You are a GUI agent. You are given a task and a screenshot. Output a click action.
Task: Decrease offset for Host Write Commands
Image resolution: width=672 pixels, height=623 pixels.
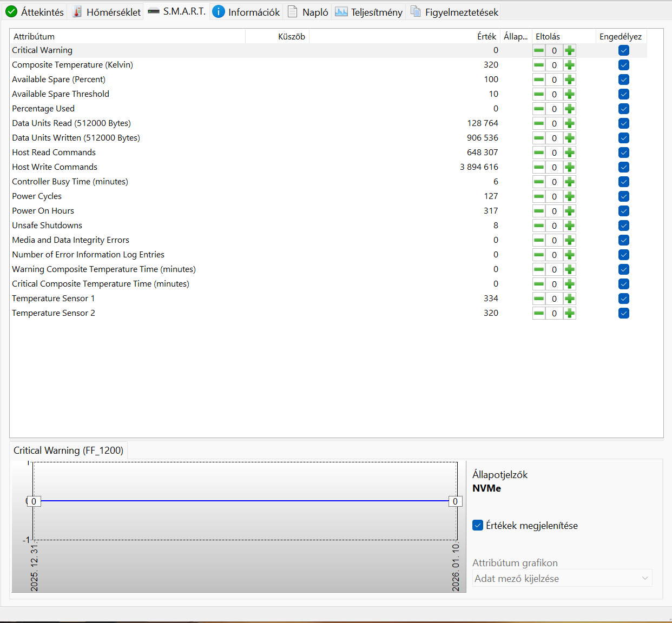pyautogui.click(x=539, y=167)
